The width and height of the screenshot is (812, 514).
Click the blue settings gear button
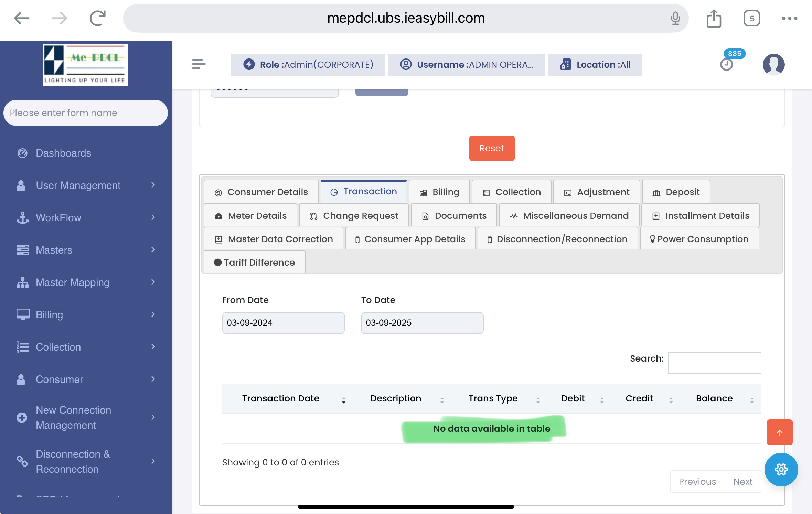(781, 469)
